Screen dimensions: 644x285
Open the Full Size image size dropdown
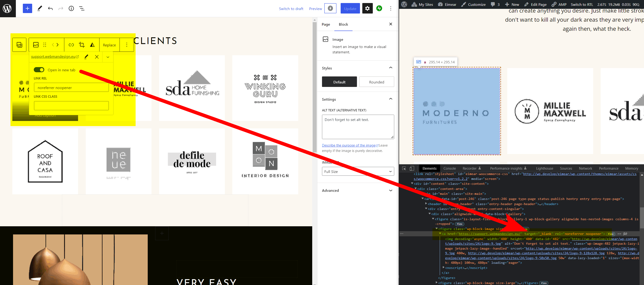click(x=358, y=172)
